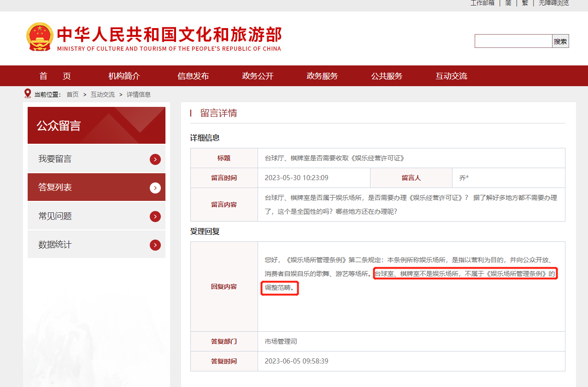Open the 互动交流 navigation item

(x=452, y=76)
